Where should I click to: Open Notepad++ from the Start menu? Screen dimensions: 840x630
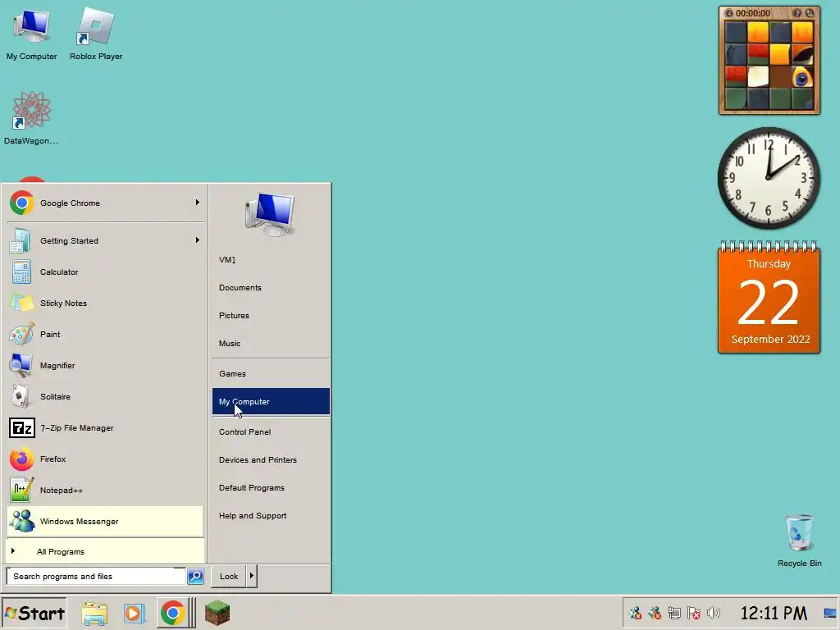[x=105, y=491]
